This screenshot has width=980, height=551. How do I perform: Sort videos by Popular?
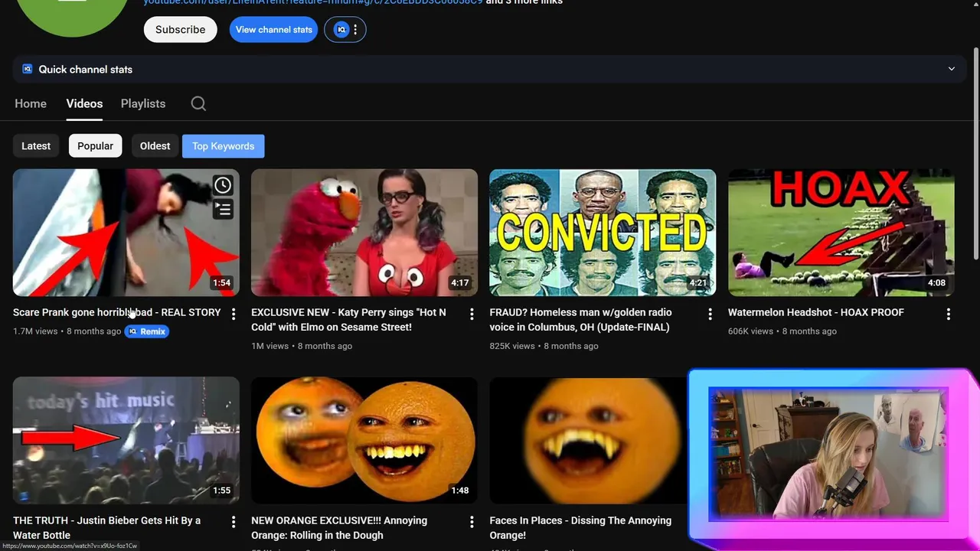pyautogui.click(x=96, y=146)
